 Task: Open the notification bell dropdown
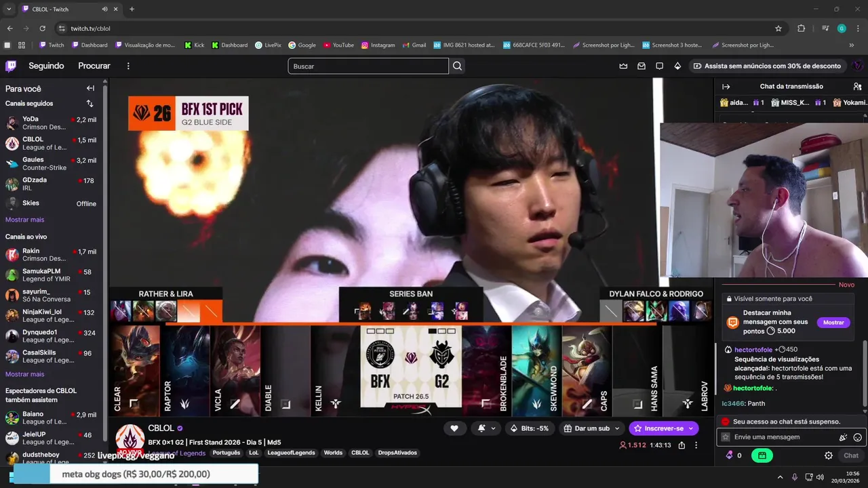tap(486, 428)
